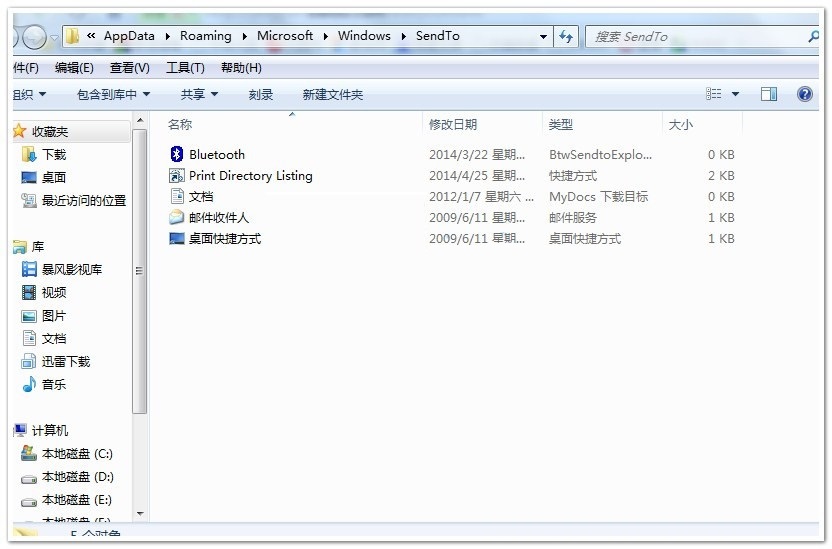Click the help question mark icon
Screen dimensions: 832x549
point(804,94)
